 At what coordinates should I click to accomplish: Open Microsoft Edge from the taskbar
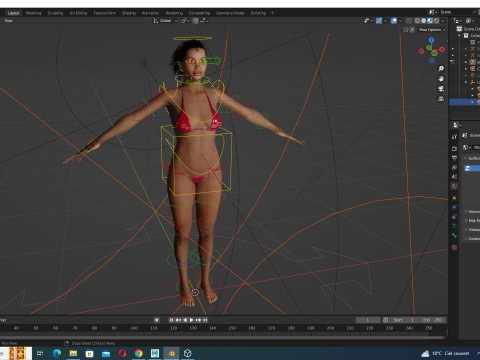tap(57, 353)
